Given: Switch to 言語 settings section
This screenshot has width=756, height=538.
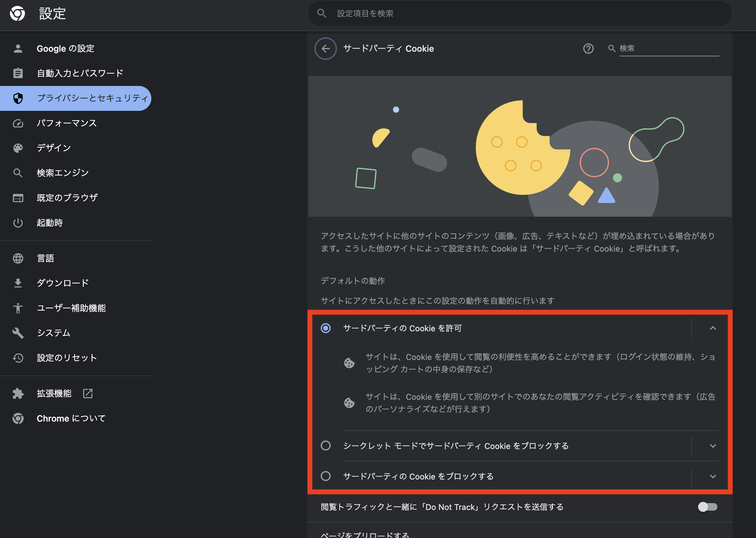Looking at the screenshot, I should coord(45,258).
